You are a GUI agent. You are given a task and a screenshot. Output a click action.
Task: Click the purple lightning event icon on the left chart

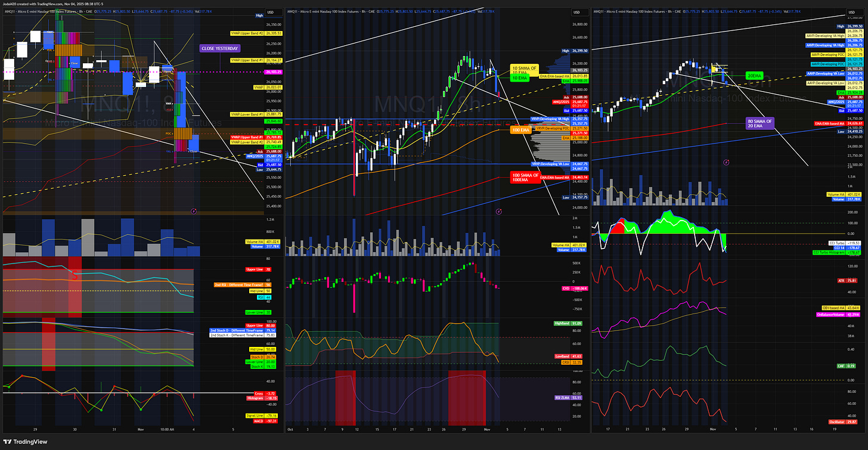(x=193, y=210)
